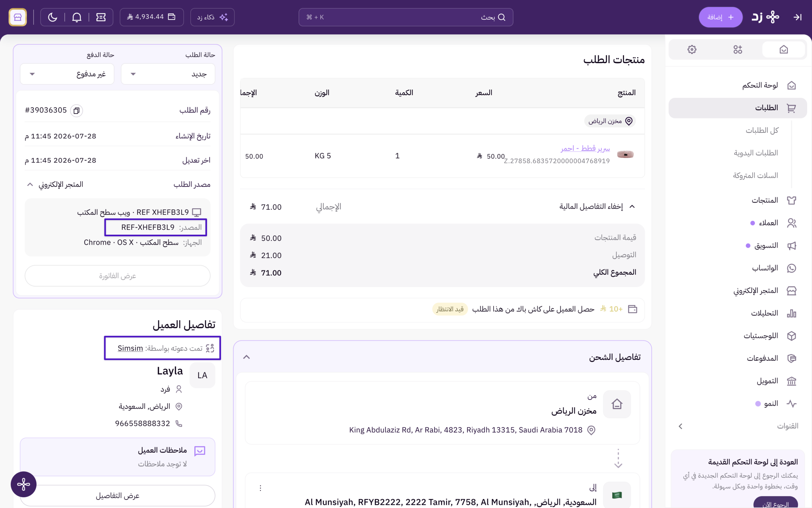Image resolution: width=812 pixels, height=508 pixels.
Task: Open العملاء customers menu
Action: (737, 223)
